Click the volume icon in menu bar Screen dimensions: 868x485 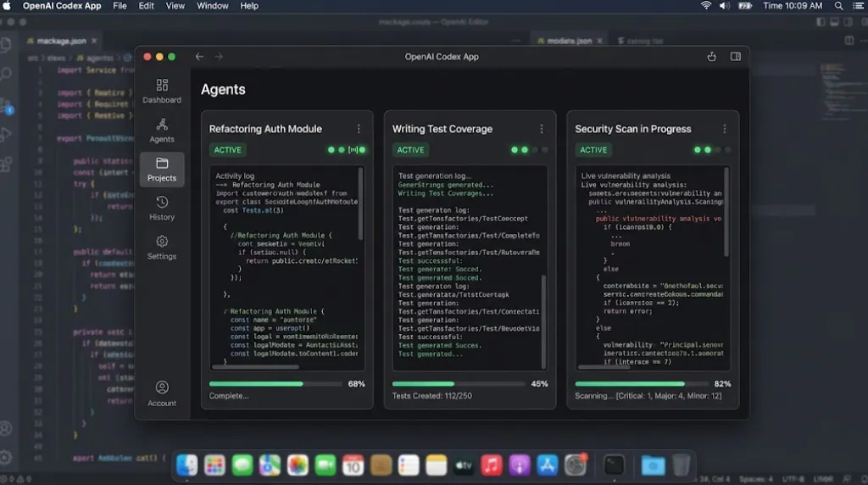click(724, 6)
